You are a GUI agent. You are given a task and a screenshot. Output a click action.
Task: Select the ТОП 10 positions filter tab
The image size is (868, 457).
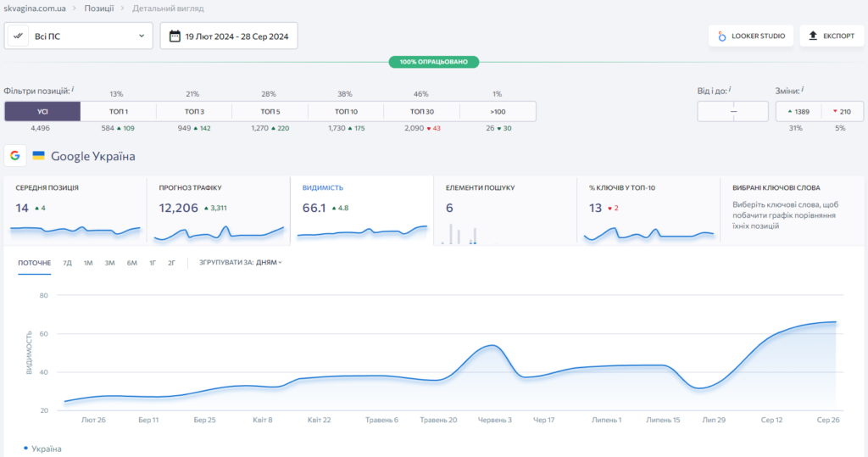click(346, 112)
